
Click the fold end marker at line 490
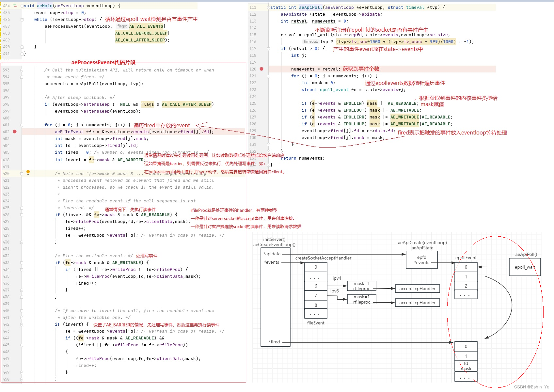(x=22, y=47)
